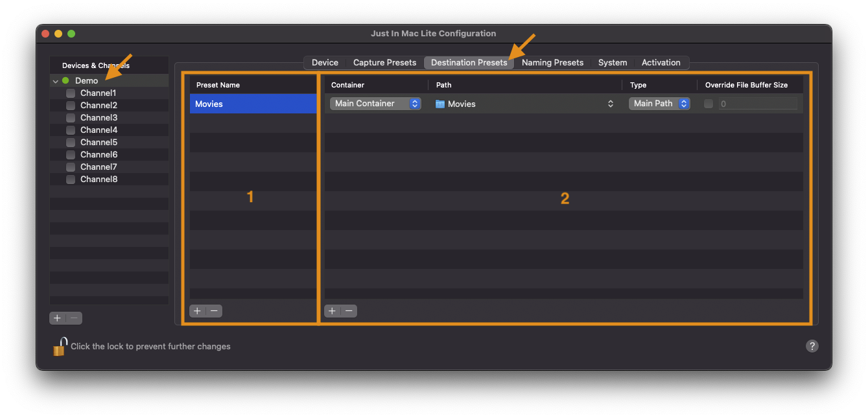Remove destination path with minus button
The image size is (868, 418).
[349, 311]
